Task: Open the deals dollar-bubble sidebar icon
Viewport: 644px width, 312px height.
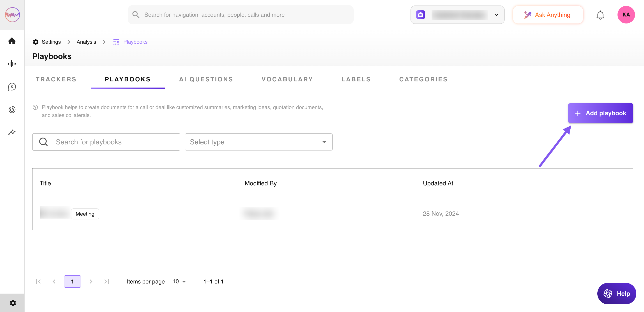Action: point(12,87)
